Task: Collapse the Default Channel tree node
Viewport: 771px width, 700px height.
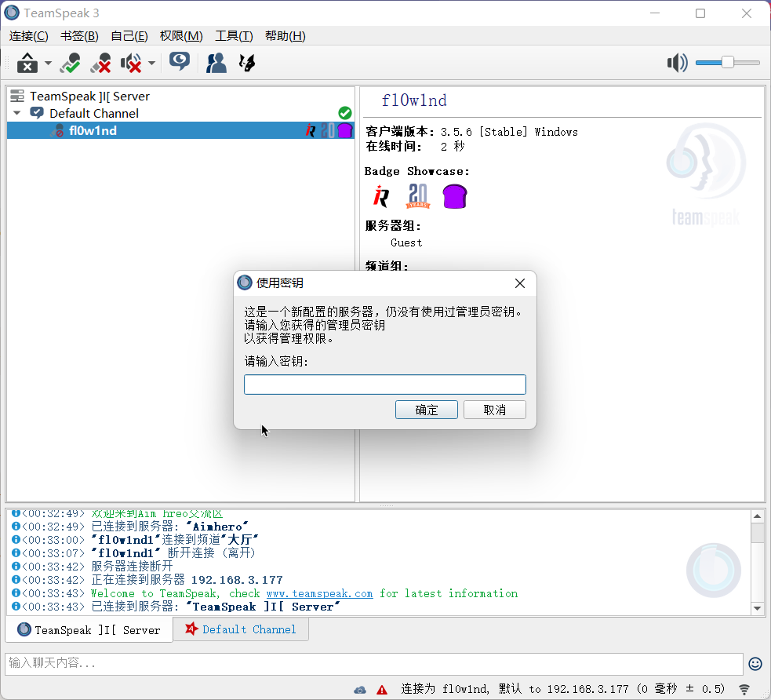Action: coord(16,114)
